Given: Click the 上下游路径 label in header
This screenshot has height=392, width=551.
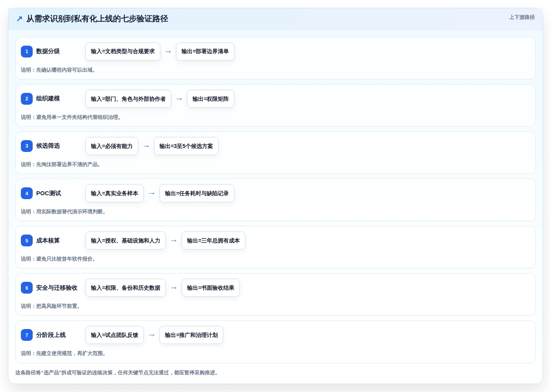Looking at the screenshot, I should (521, 17).
